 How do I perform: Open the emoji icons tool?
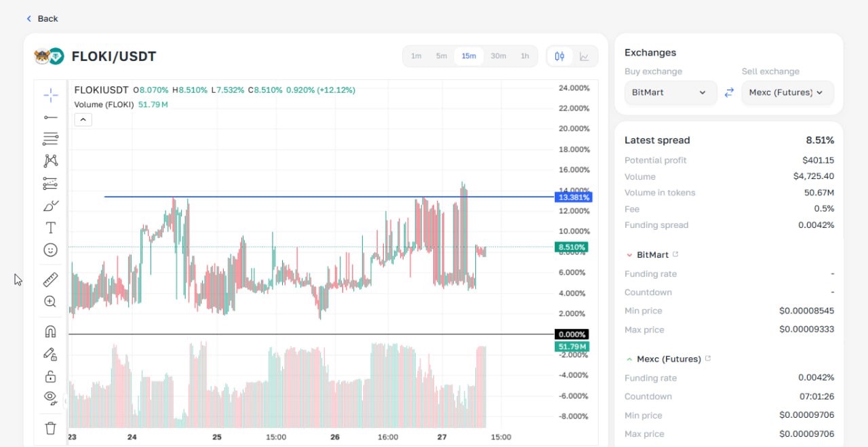pyautogui.click(x=51, y=250)
